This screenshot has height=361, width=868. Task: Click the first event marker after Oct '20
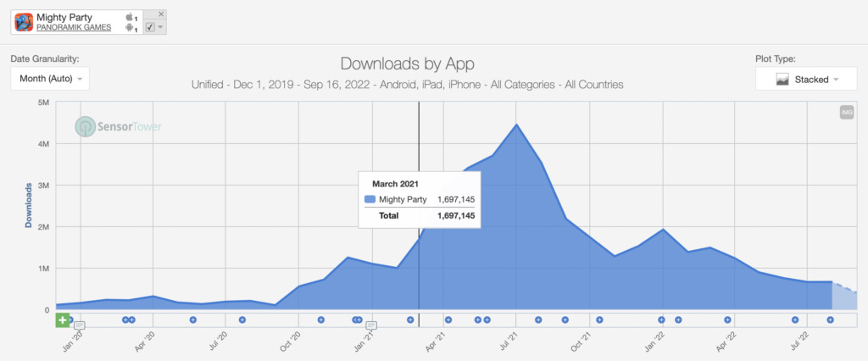pos(320,319)
